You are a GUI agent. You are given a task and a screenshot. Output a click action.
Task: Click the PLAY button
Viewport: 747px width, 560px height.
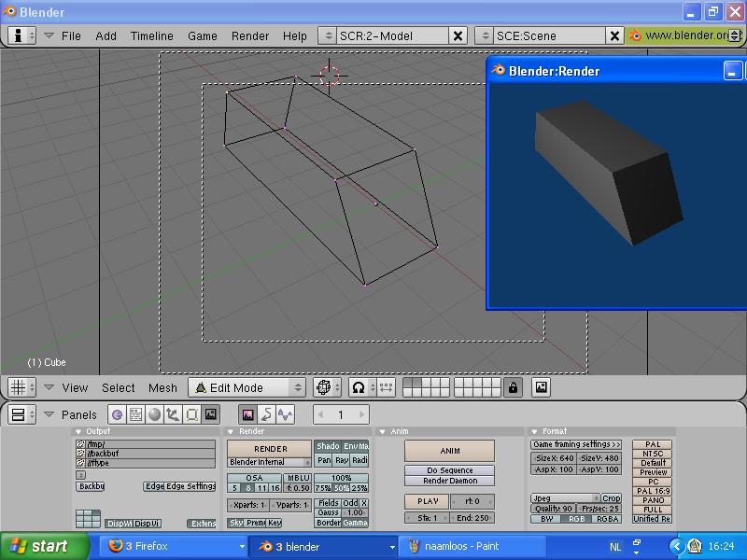427,501
